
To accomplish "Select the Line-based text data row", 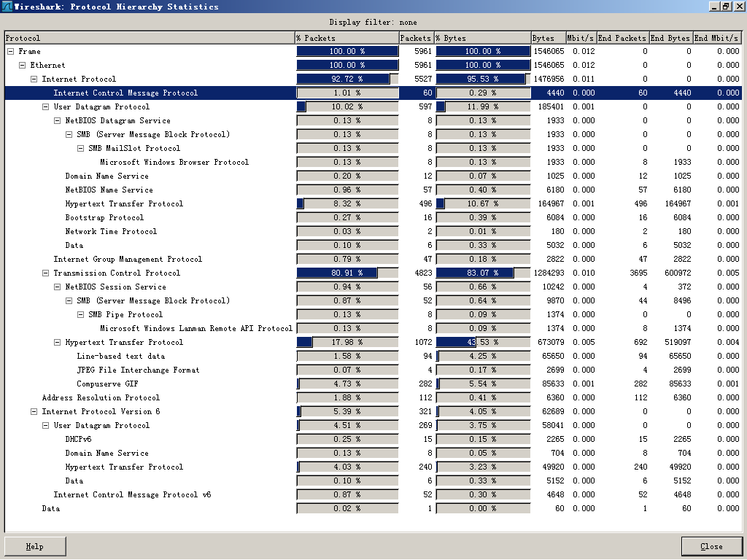I will (373, 356).
